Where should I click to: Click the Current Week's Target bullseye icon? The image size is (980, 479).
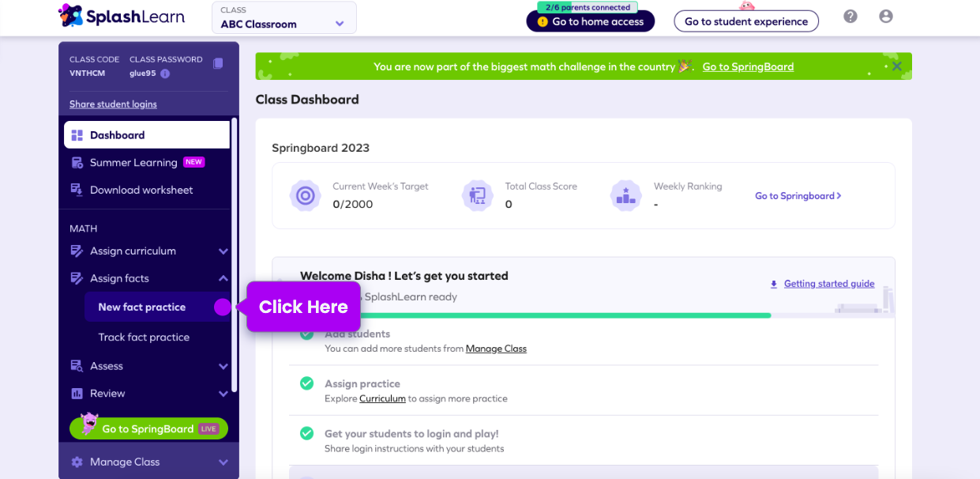point(305,195)
